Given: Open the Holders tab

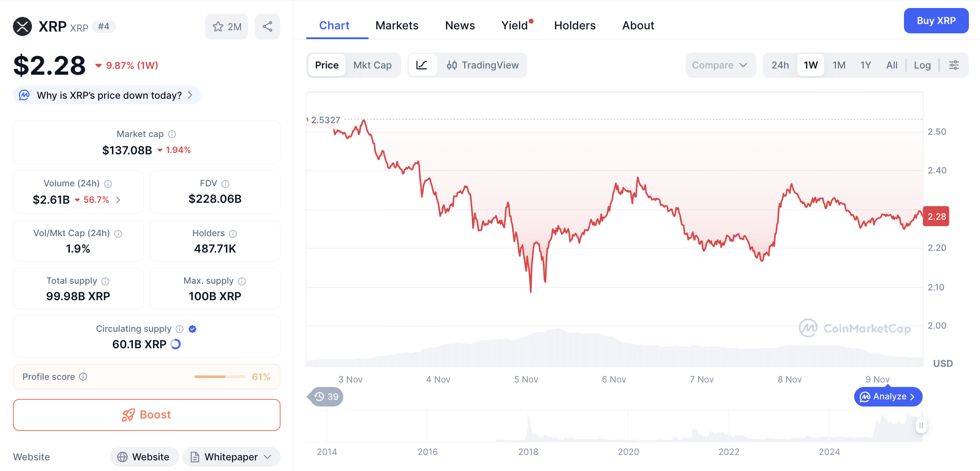Looking at the screenshot, I should 574,25.
